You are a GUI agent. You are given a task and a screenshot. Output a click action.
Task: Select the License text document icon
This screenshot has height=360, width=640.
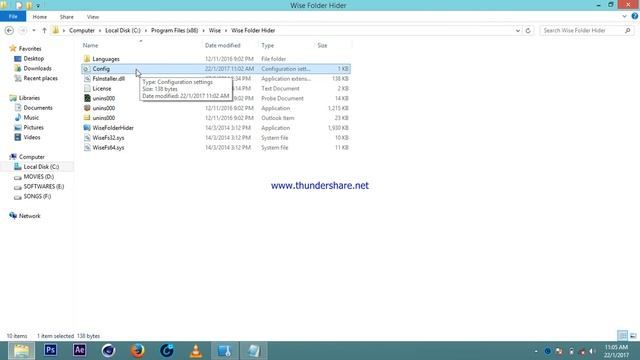(x=87, y=89)
